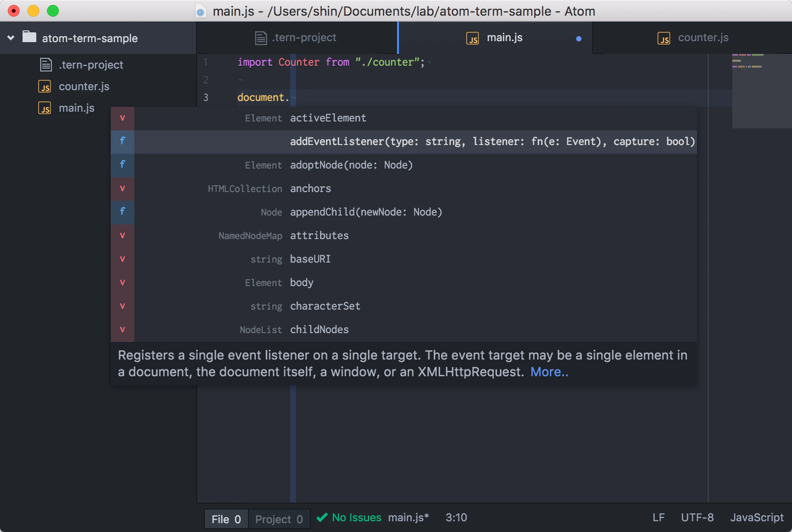Click the function icon beside appendChild
The height and width of the screenshot is (532, 792).
click(x=123, y=212)
